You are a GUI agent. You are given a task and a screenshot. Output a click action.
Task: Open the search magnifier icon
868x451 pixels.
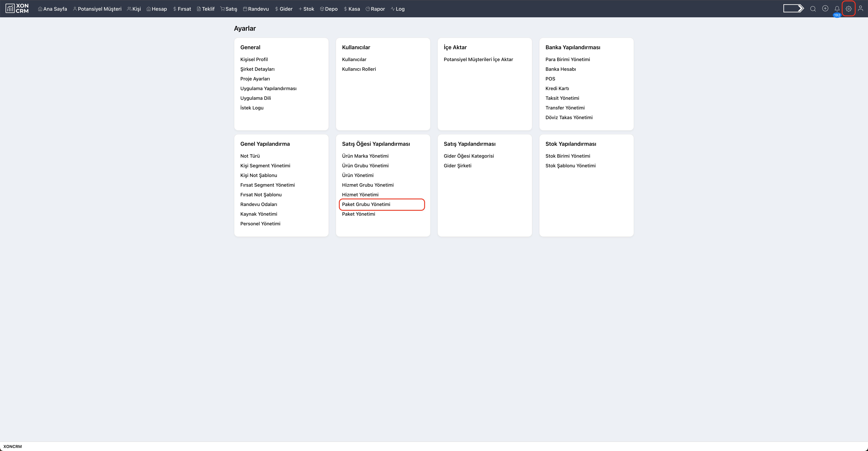(x=813, y=9)
